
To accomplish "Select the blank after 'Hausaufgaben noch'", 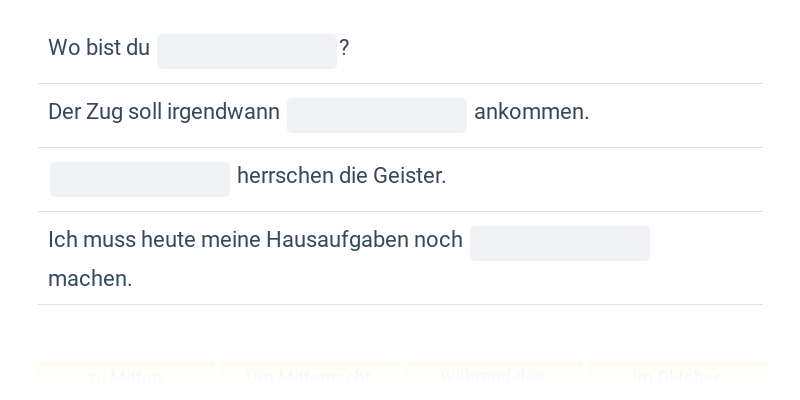I will (x=560, y=243).
